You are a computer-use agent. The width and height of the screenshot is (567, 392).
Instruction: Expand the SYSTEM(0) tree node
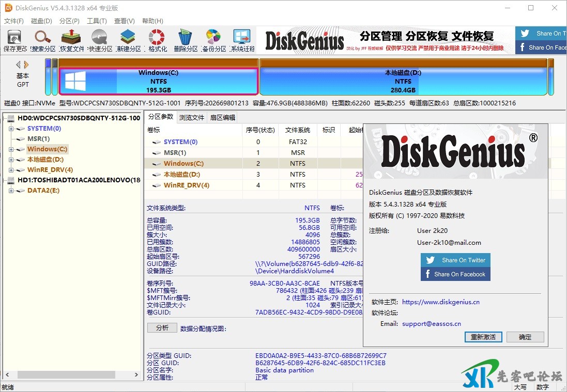tap(11, 129)
